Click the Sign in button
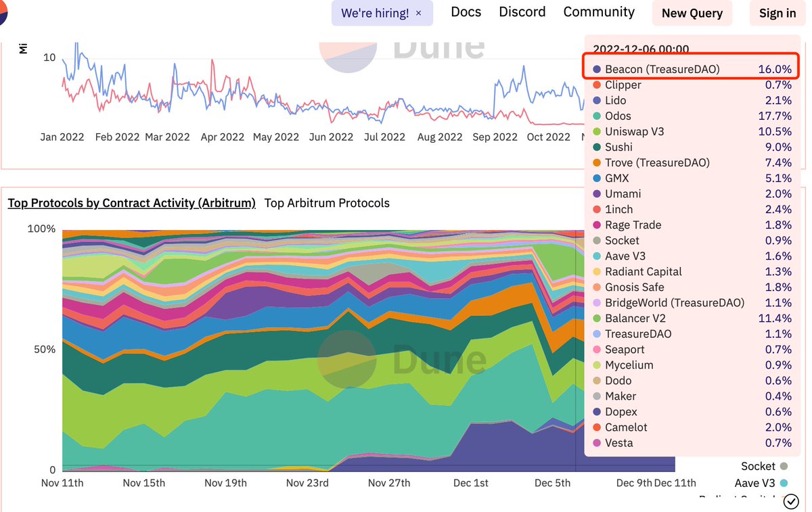Image resolution: width=812 pixels, height=512 pixels. coord(777,13)
